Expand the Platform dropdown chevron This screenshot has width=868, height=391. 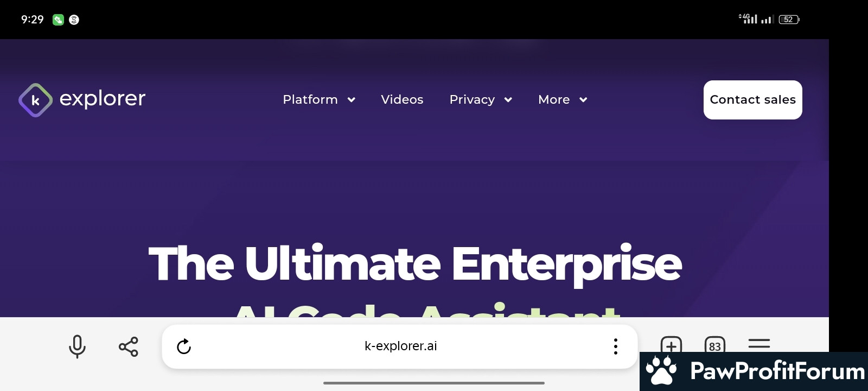click(x=352, y=100)
